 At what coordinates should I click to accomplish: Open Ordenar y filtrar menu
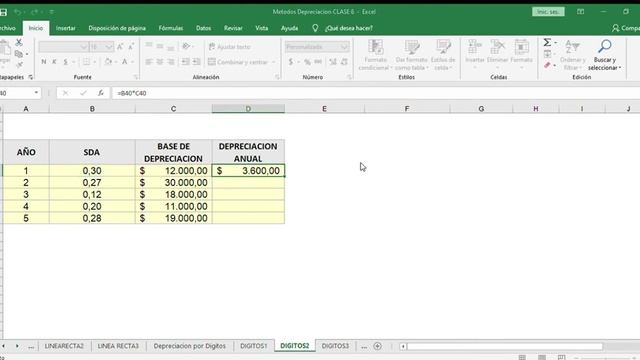(573, 55)
